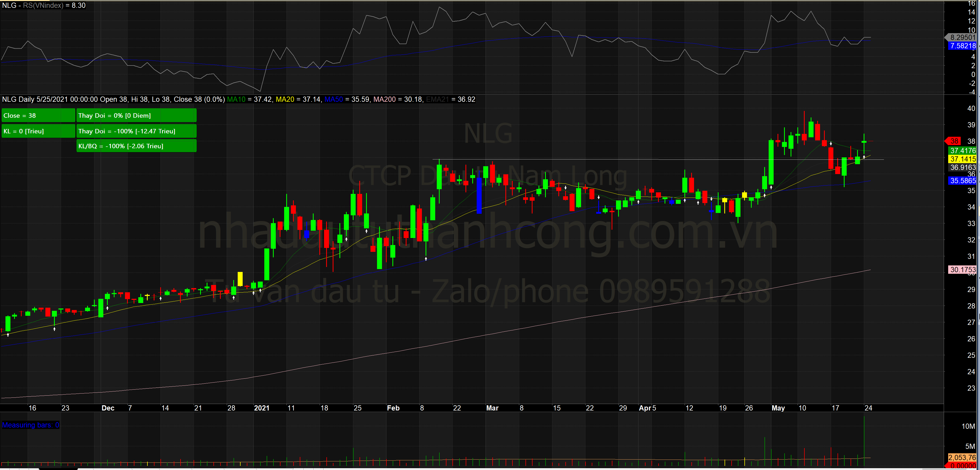This screenshot has height=470, width=980.
Task: Click the green MA10 value tag 37.4176
Action: [x=963, y=151]
